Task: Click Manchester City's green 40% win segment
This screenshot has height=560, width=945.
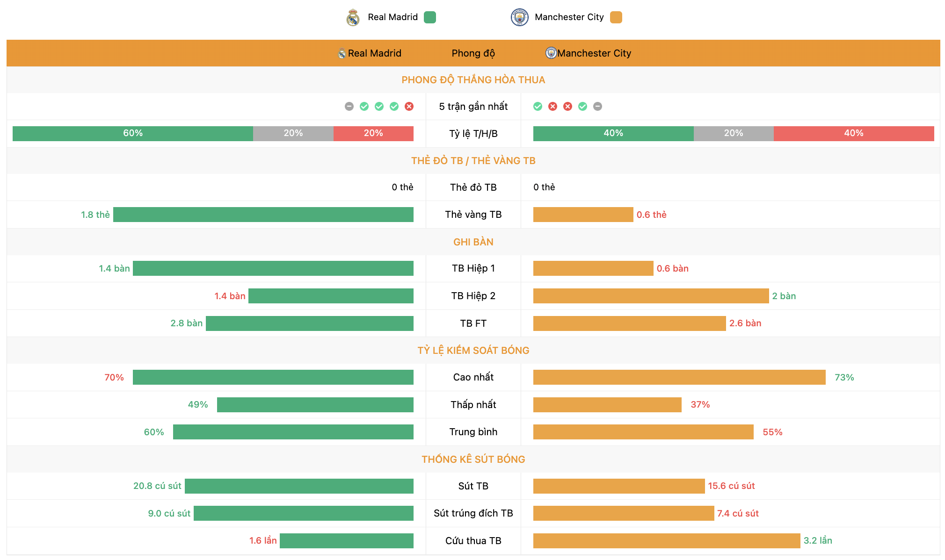Action: tap(613, 134)
